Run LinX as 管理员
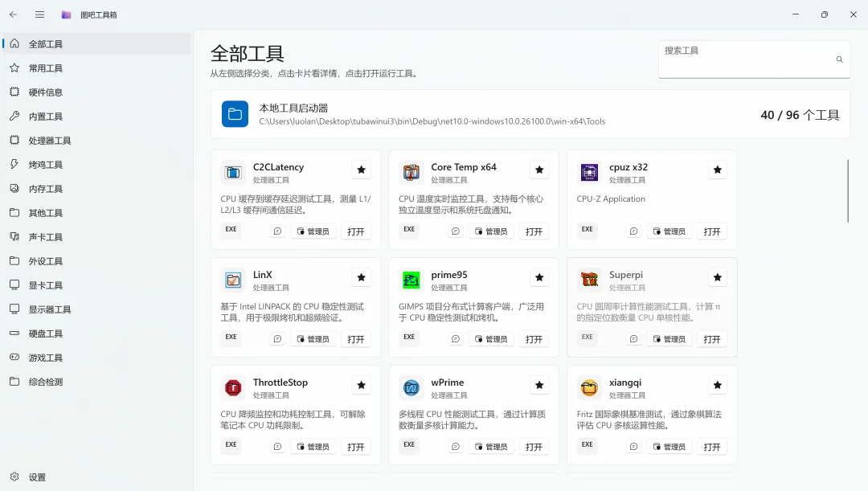The image size is (868, 491). 313,339
